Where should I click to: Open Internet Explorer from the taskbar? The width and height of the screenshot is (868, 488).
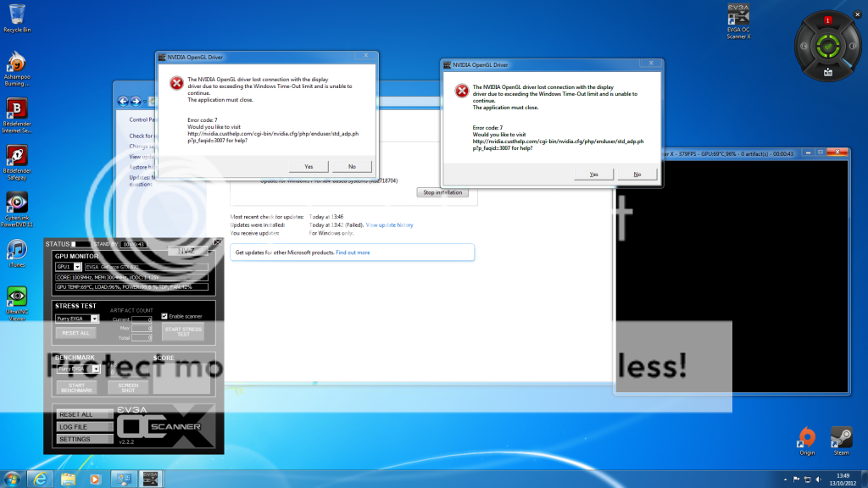pos(40,480)
